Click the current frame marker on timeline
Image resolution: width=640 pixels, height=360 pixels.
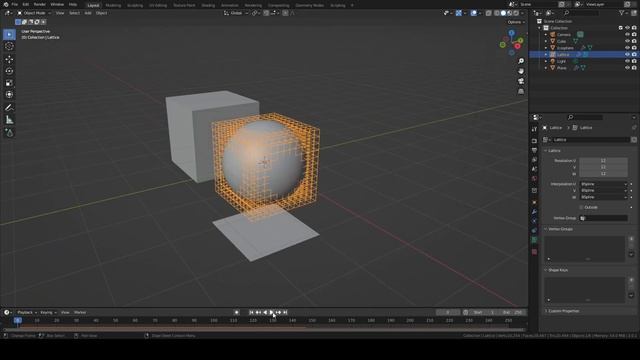(x=18, y=320)
